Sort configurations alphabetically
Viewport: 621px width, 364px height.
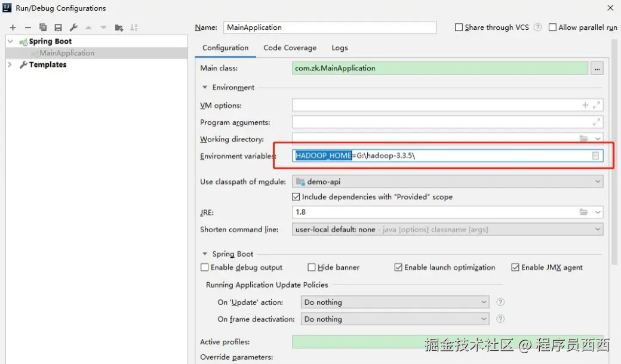[x=134, y=27]
